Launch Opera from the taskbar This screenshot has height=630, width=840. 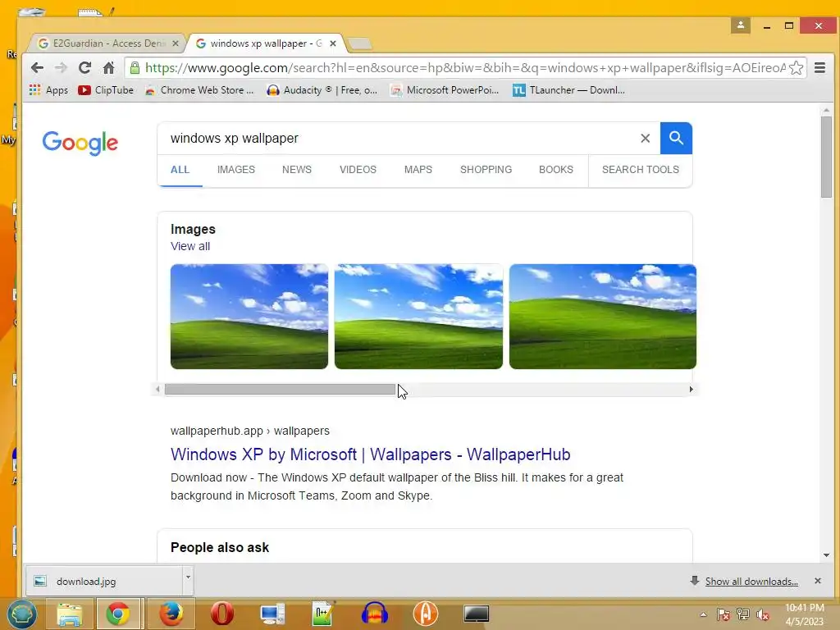click(221, 614)
